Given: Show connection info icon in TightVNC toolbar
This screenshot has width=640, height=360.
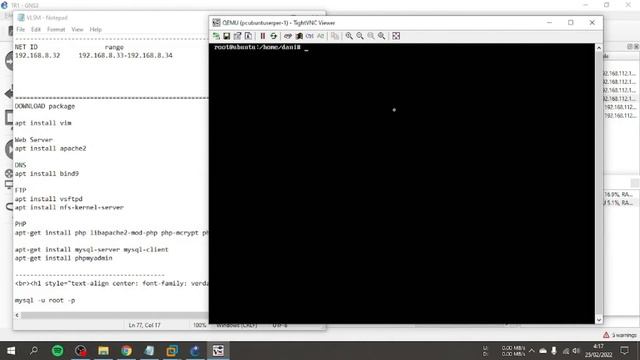Looking at the screenshot, I should [248, 36].
